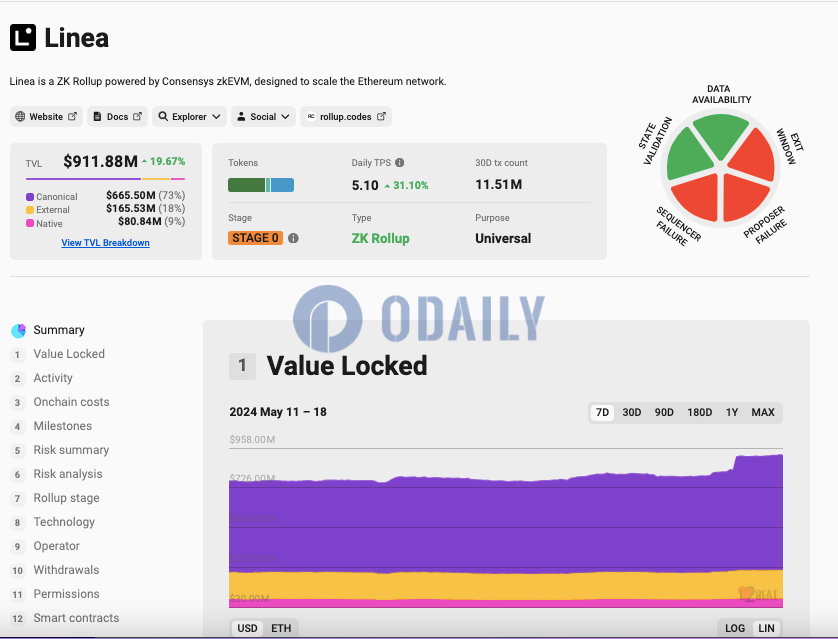Click the Universal purpose value
838x639 pixels.
(503, 238)
